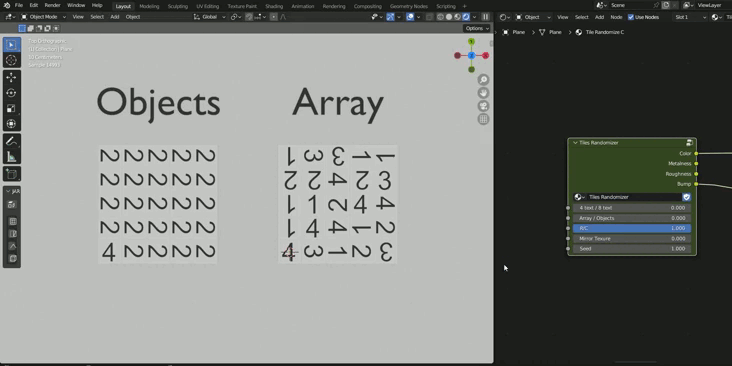732x366 pixels.
Task: Switch to rendered viewport shading
Action: (x=465, y=17)
